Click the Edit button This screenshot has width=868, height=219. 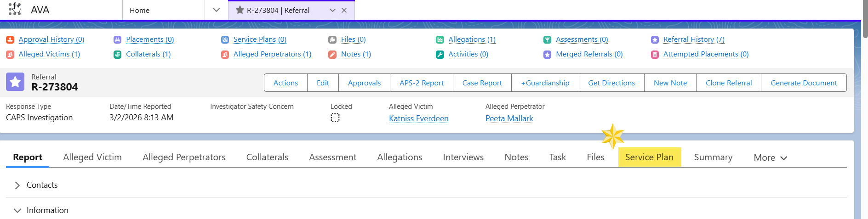tap(323, 83)
